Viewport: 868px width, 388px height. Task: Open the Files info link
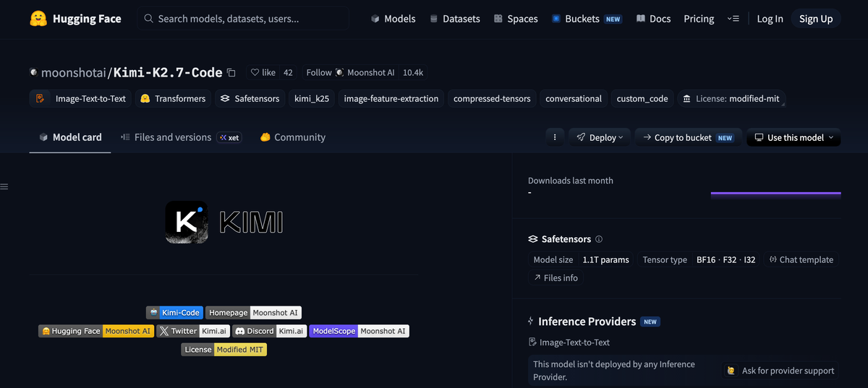pyautogui.click(x=556, y=277)
